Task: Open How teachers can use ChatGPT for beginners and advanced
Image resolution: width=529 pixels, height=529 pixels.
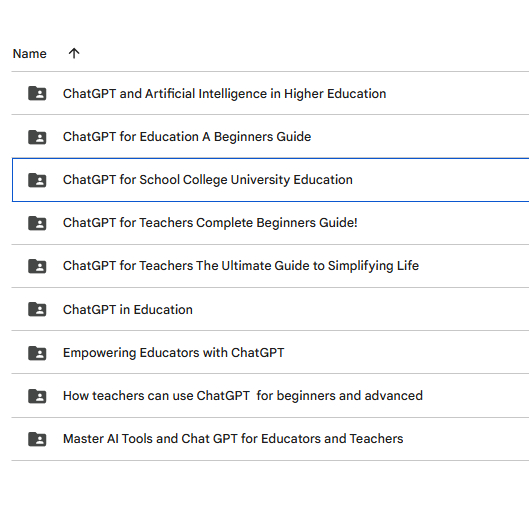Action: [243, 396]
